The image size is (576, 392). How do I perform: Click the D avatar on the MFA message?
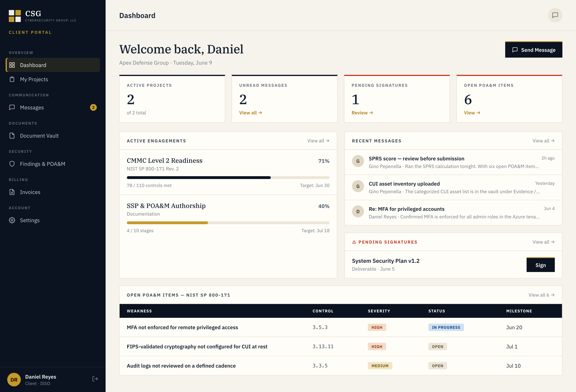[358, 212]
